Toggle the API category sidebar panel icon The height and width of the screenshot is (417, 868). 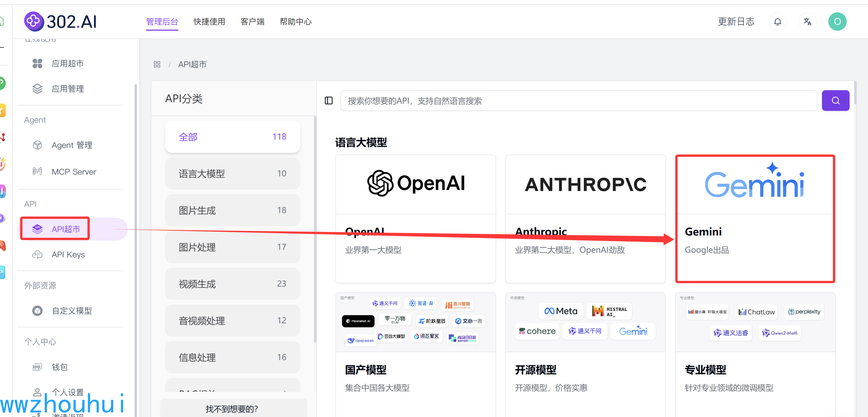coord(328,101)
